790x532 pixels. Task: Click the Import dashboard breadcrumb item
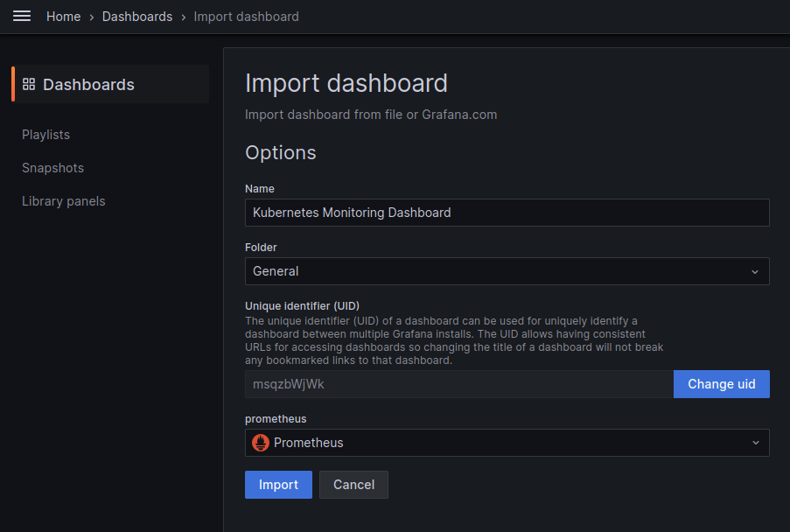(x=246, y=17)
